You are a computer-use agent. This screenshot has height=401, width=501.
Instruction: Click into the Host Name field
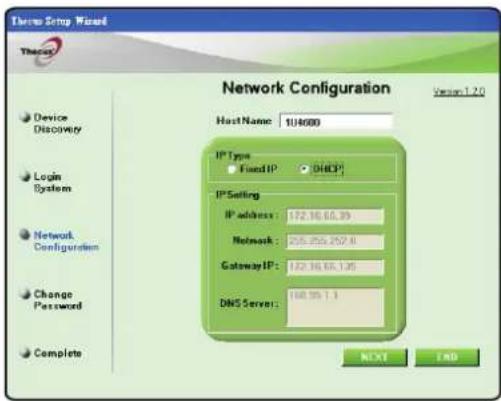(336, 122)
